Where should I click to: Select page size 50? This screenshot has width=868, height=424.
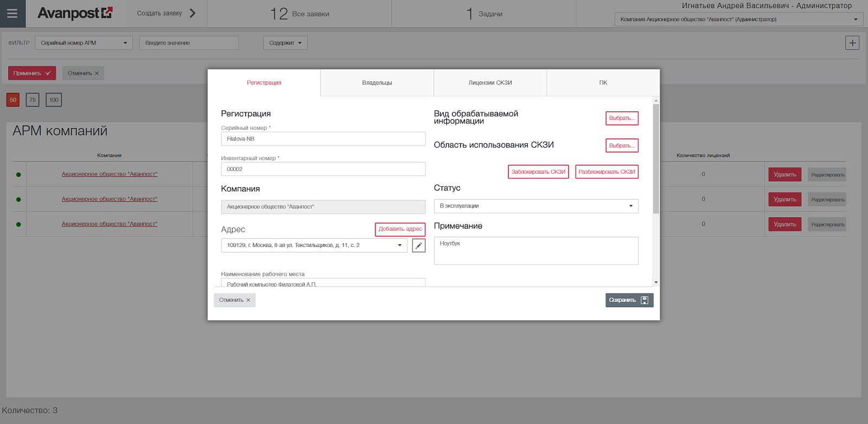13,100
